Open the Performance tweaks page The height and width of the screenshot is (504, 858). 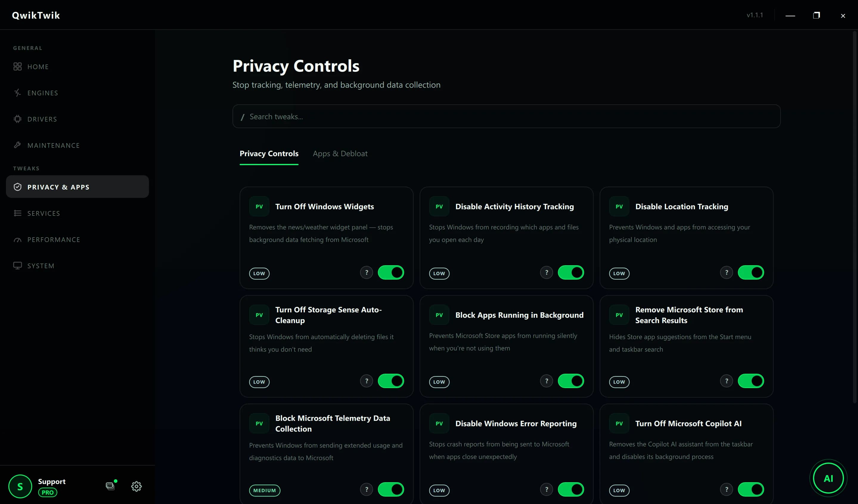[77, 239]
